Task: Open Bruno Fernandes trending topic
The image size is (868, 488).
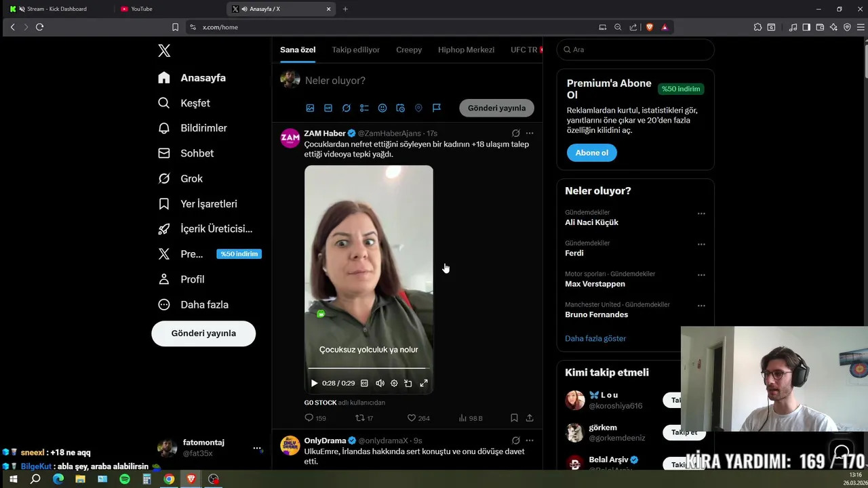Action: pos(596,314)
